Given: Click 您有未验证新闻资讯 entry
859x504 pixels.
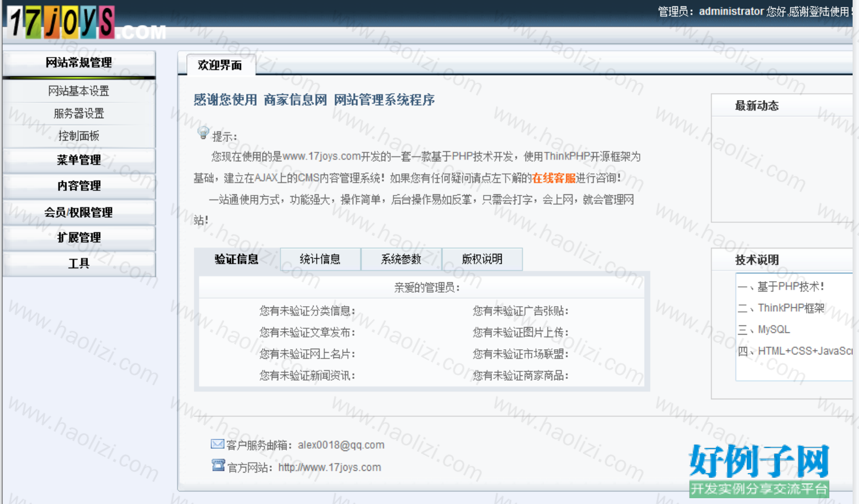Looking at the screenshot, I should (x=307, y=375).
